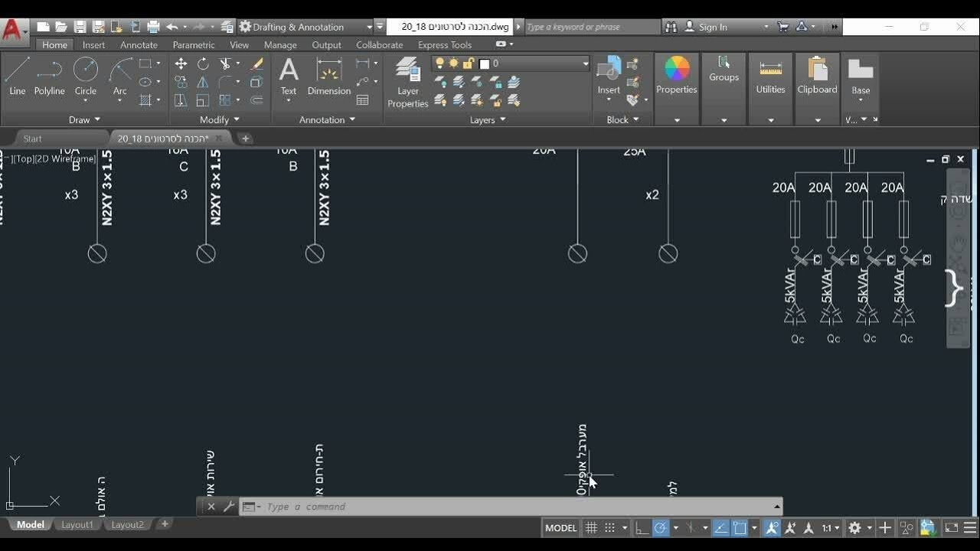Image resolution: width=980 pixels, height=551 pixels.
Task: Open the Clipboard paste panel
Action: click(x=818, y=76)
